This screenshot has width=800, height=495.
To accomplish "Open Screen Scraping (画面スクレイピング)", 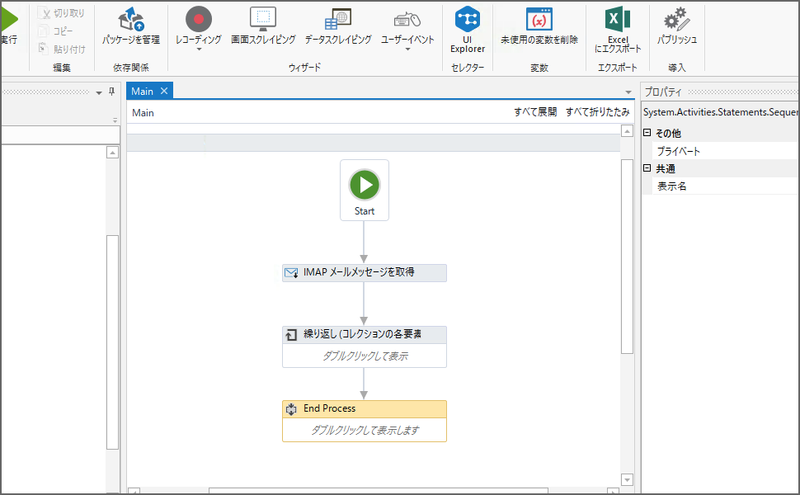I will (263, 26).
